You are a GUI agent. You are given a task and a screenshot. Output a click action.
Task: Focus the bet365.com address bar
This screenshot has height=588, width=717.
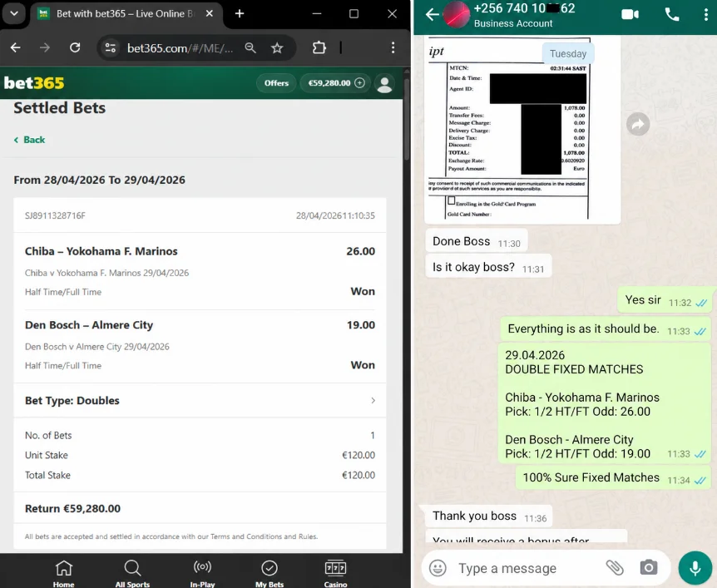[x=180, y=48]
